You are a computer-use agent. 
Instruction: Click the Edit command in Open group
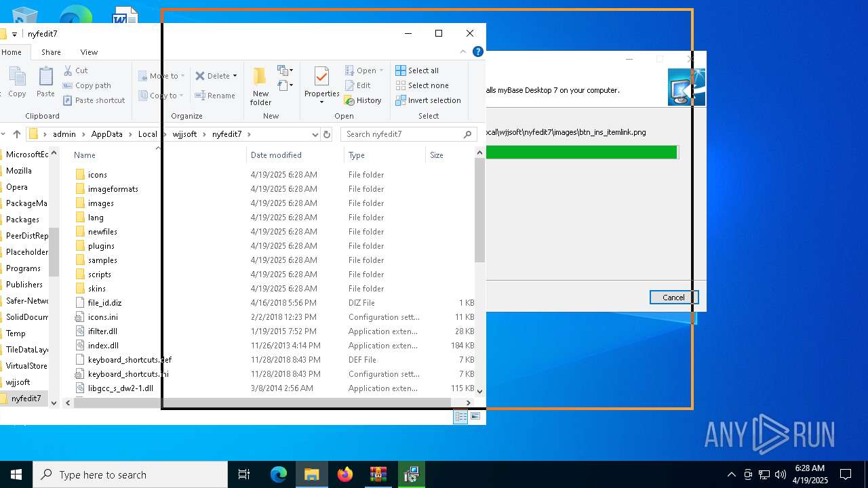click(x=357, y=85)
